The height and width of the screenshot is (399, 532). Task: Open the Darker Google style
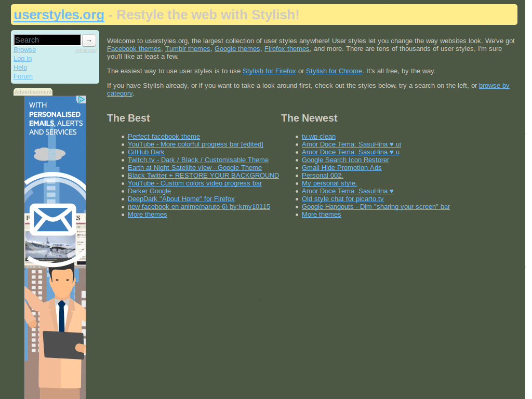coord(149,191)
